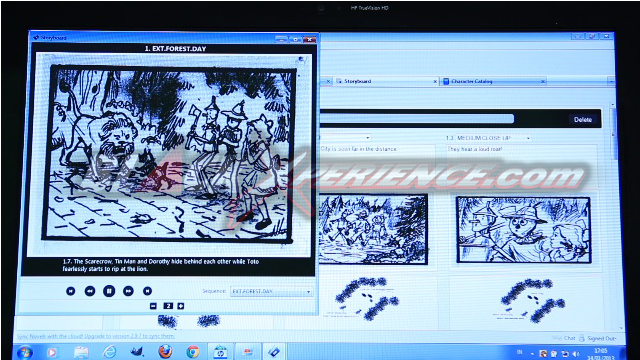Click the volume icon in system tray
Image resolution: width=640 pixels, height=360 pixels.
pos(576,354)
